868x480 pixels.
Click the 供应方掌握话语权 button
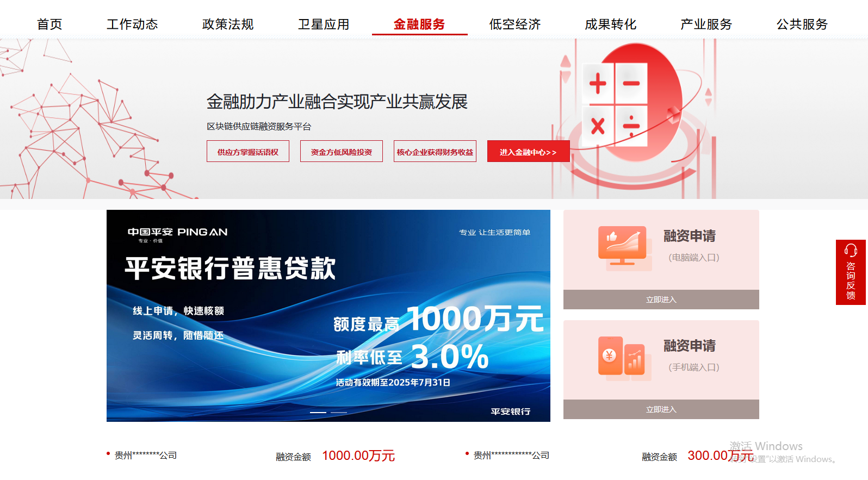(x=248, y=152)
